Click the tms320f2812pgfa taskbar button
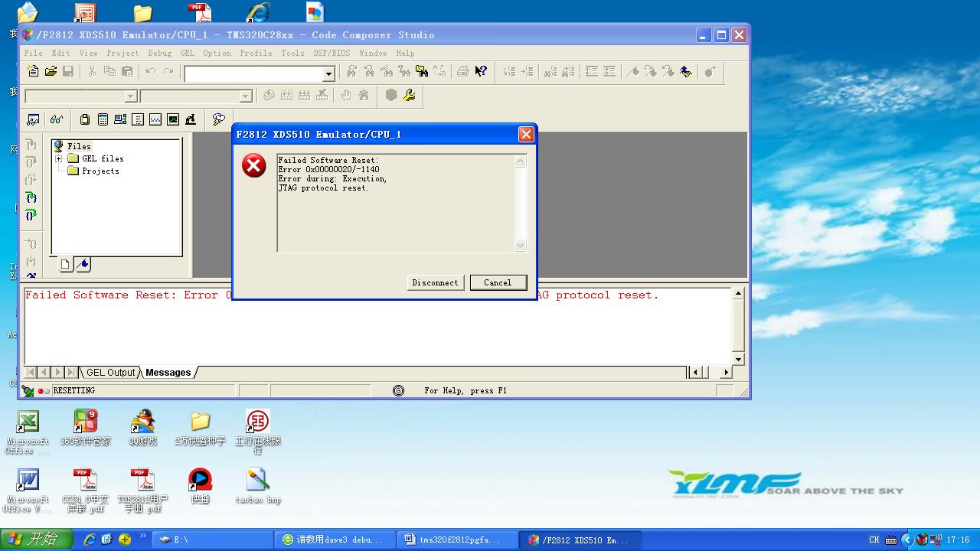 pyautogui.click(x=458, y=540)
